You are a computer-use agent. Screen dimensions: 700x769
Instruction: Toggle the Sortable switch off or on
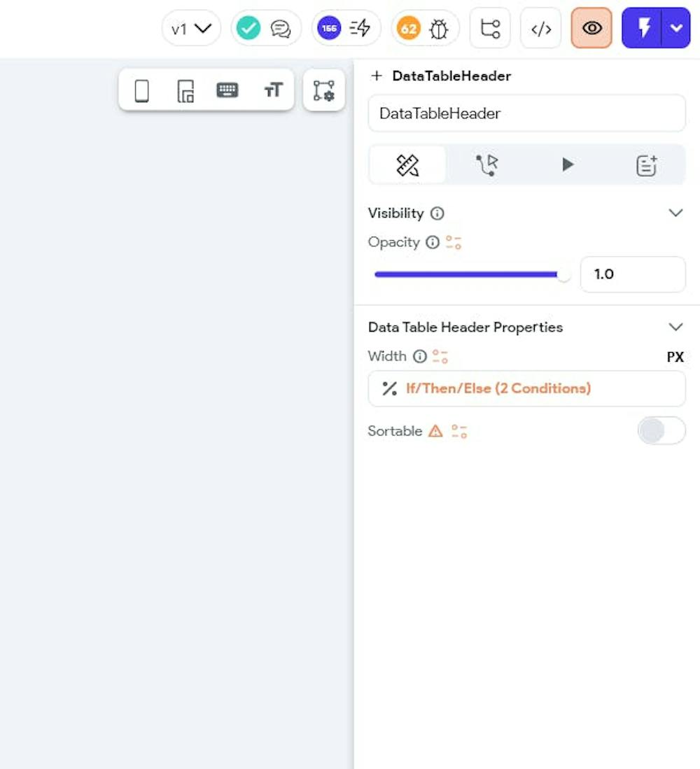tap(661, 430)
